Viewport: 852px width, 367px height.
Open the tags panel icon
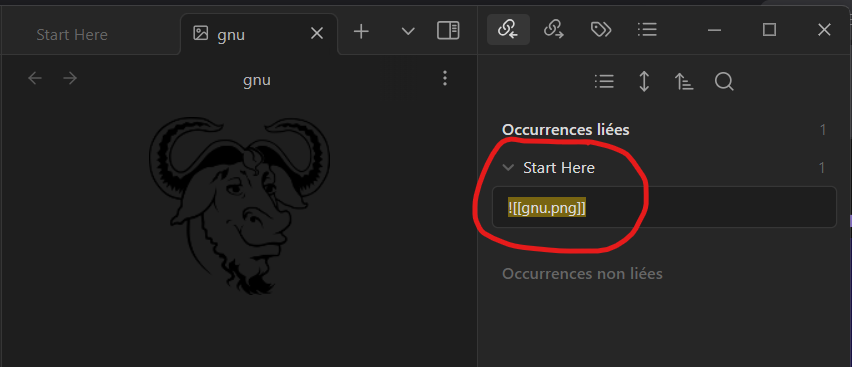coord(600,30)
